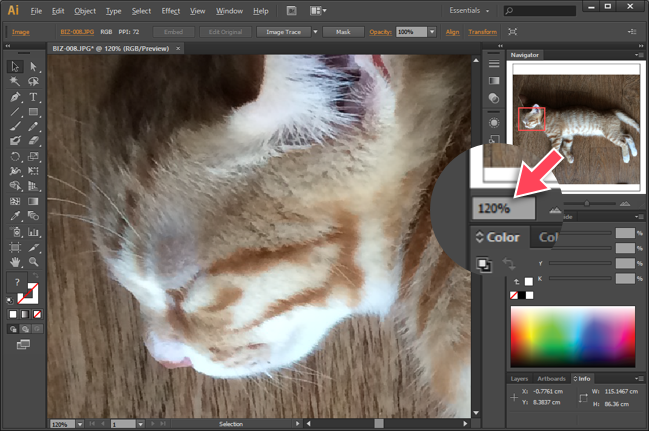The height and width of the screenshot is (431, 649).
Task: Select the Line Segment tool
Action: [x=15, y=112]
